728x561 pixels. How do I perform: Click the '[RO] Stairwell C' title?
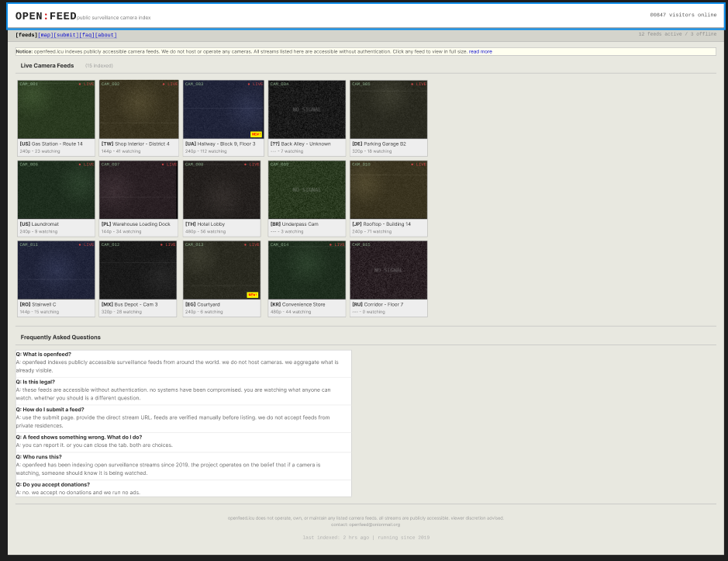tap(38, 304)
